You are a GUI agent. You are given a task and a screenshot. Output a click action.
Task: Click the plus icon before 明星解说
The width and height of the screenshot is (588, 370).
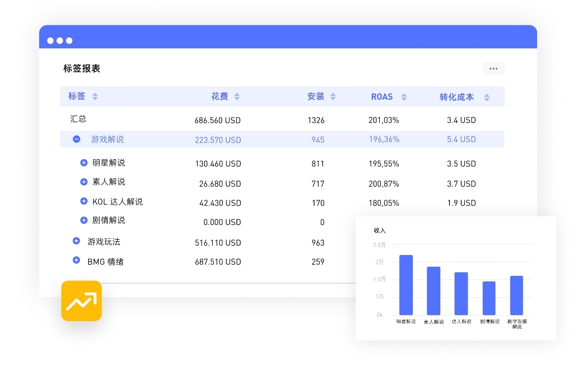(x=84, y=162)
